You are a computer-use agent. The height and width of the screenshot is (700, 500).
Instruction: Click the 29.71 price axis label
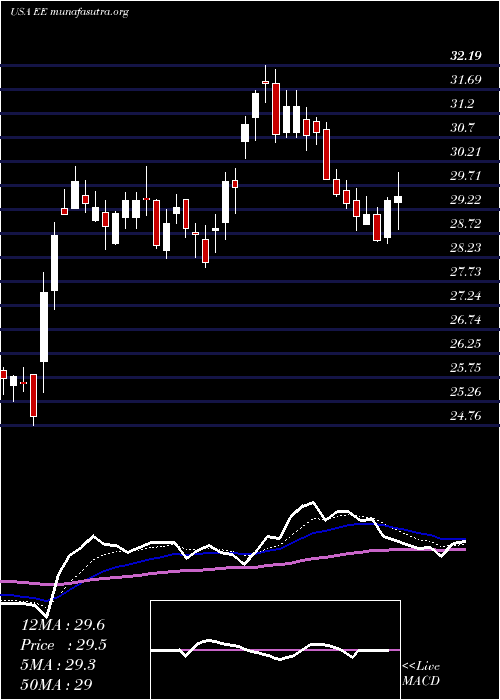coord(466,176)
